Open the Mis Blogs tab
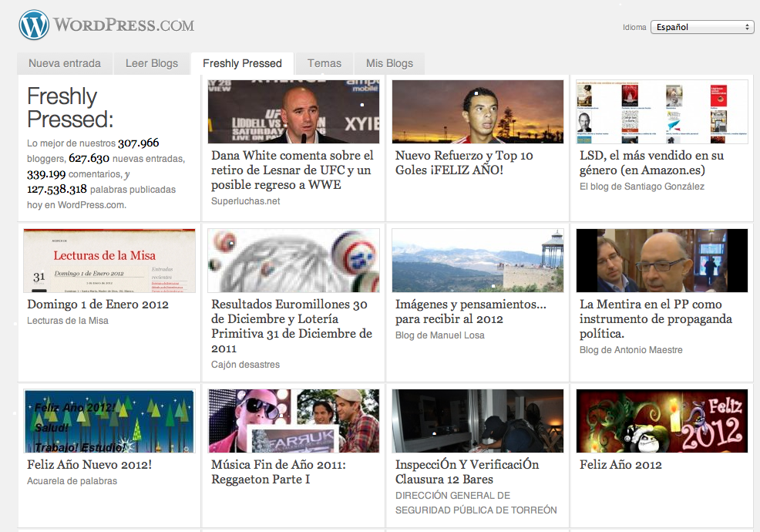 coord(389,63)
